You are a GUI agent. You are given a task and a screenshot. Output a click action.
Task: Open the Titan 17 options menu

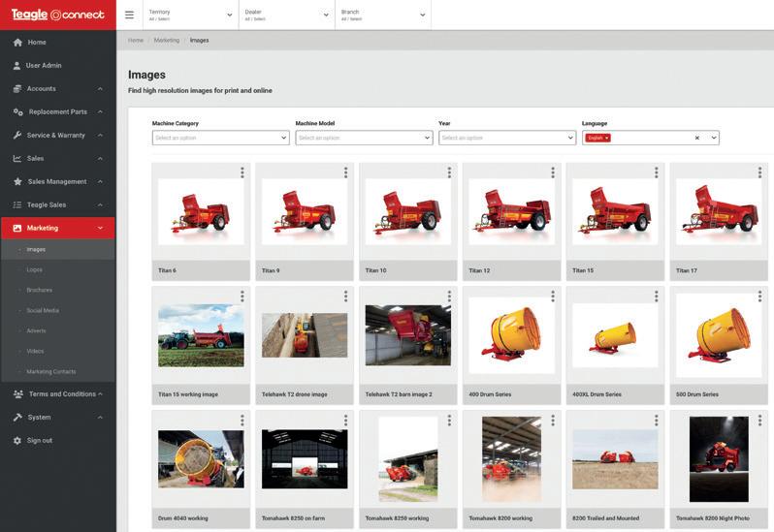click(x=759, y=172)
